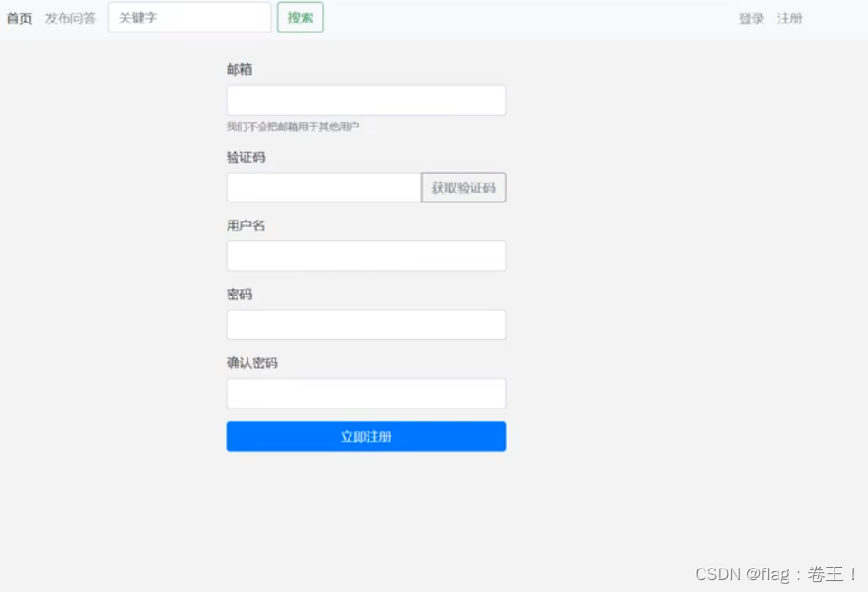Open the 注册 registration link
Image resolution: width=868 pixels, height=592 pixels.
[789, 18]
